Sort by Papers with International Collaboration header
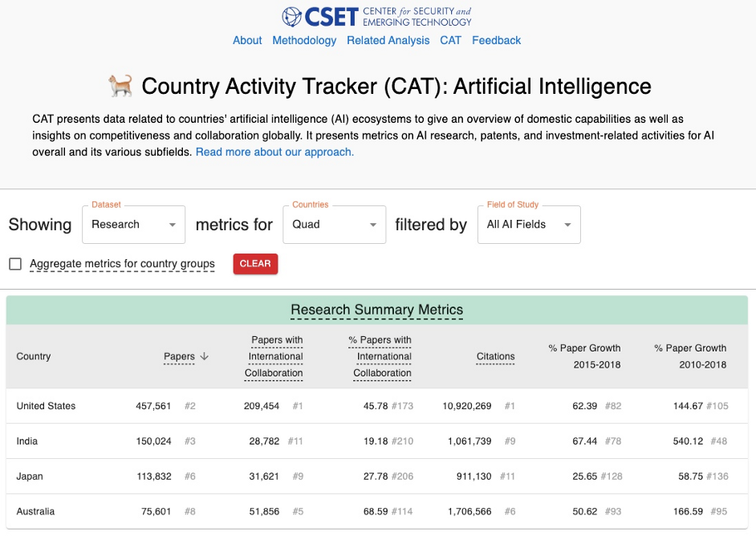Viewport: 756px width, 536px height. click(x=274, y=356)
